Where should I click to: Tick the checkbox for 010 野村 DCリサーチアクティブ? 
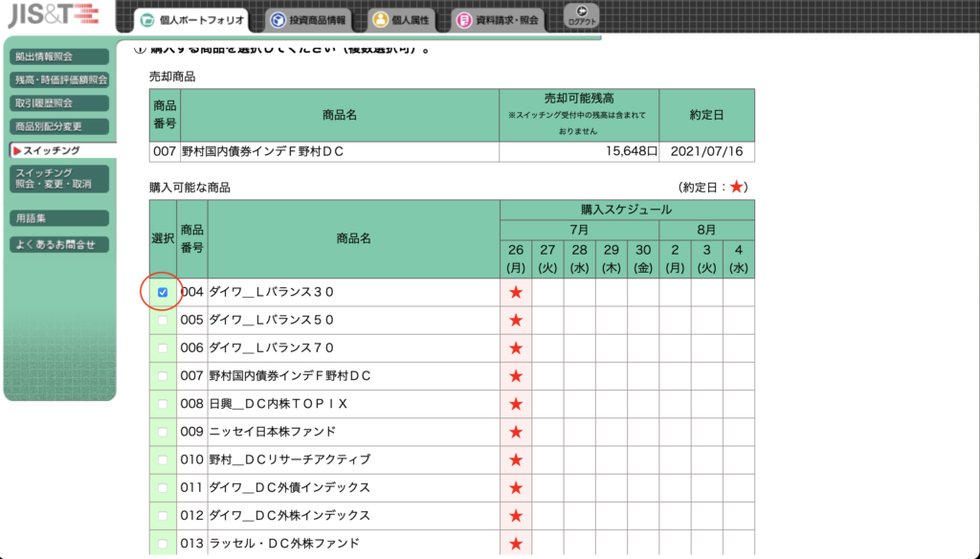pos(163,459)
